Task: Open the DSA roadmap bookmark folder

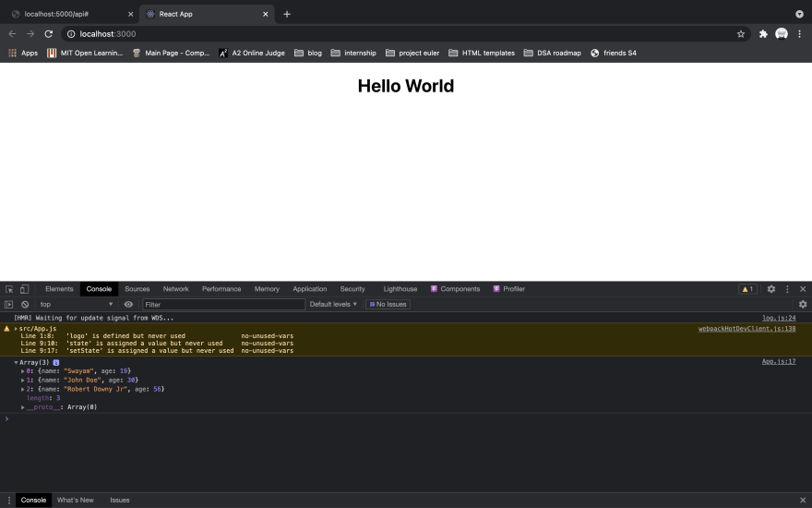Action: (553, 53)
